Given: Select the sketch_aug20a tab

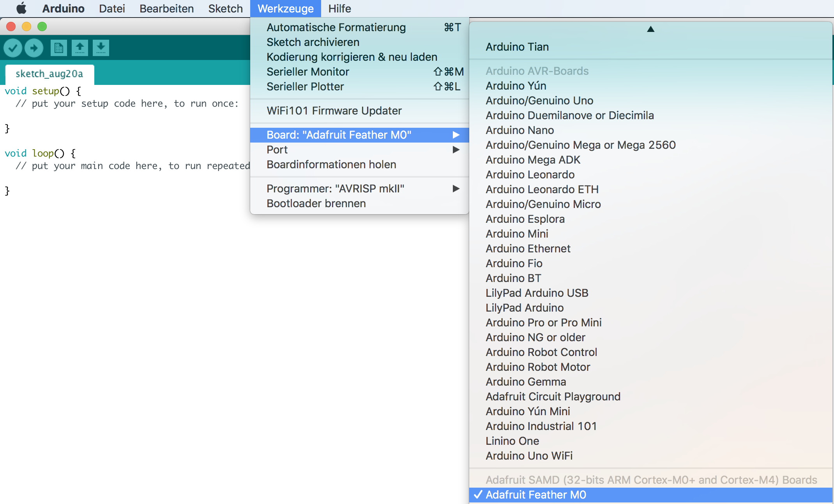Looking at the screenshot, I should (49, 74).
